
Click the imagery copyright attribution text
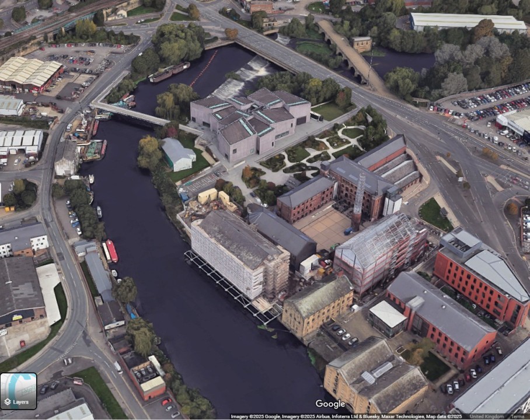point(347,416)
